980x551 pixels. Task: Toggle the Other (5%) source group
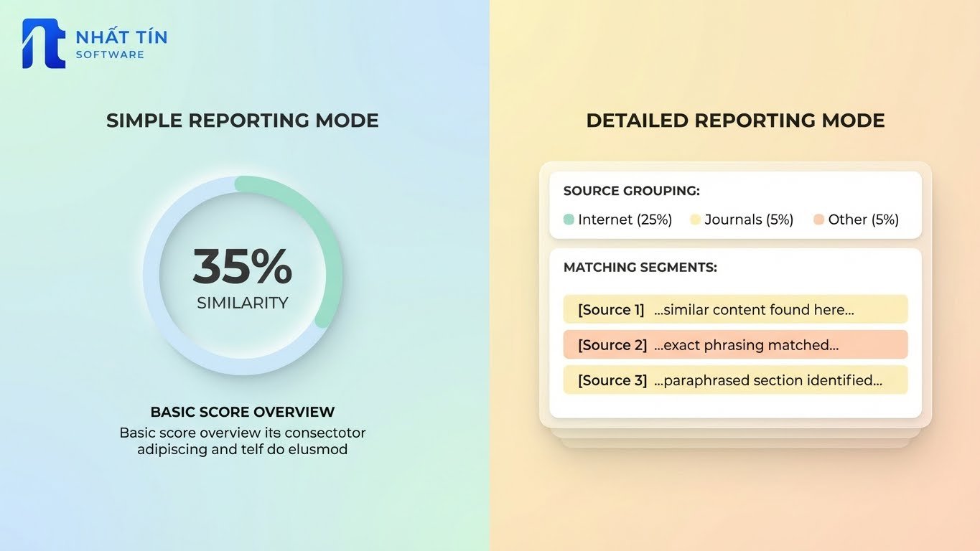pos(863,220)
